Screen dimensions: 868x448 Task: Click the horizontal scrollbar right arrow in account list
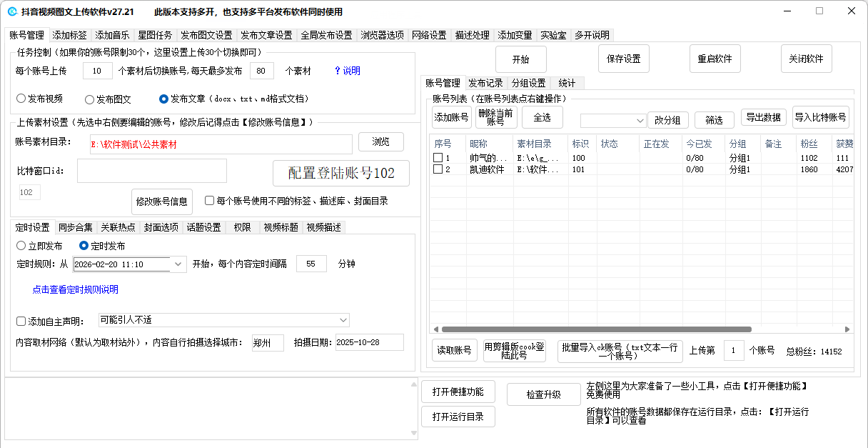[847, 329]
